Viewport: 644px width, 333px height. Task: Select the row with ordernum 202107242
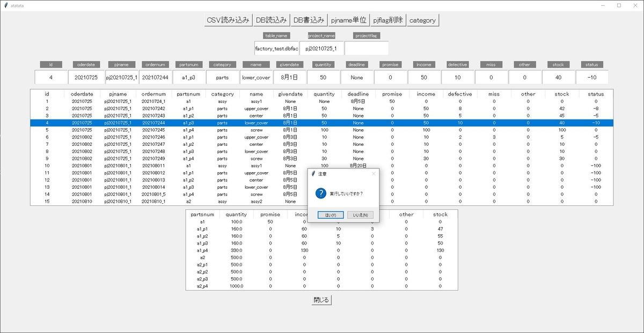coord(321,108)
